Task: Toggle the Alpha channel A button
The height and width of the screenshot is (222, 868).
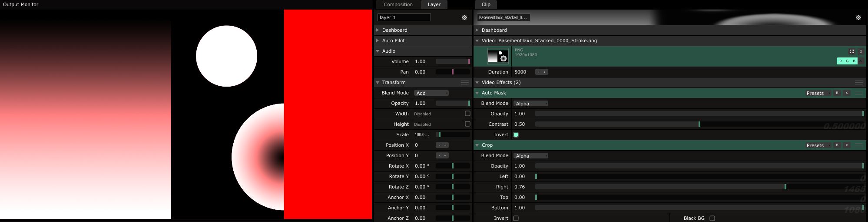Action: point(861,61)
